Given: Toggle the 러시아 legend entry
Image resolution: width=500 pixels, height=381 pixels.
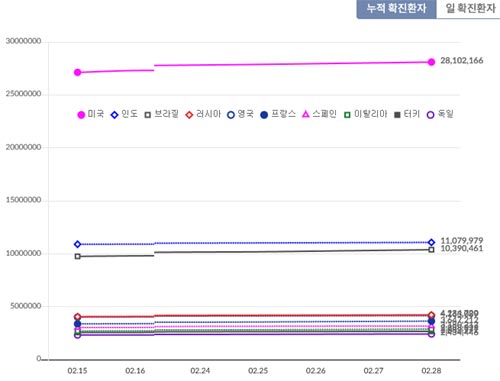Looking at the screenshot, I should [x=203, y=114].
